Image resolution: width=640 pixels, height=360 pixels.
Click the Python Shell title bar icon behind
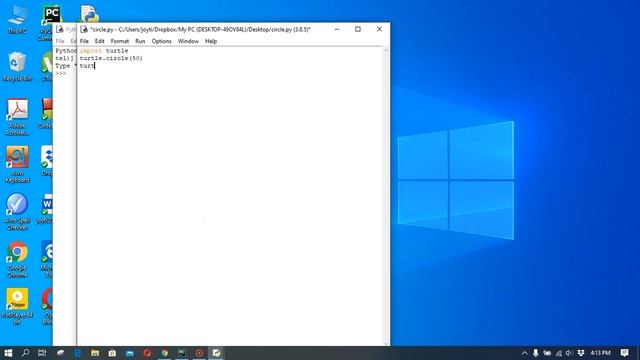tap(60, 29)
